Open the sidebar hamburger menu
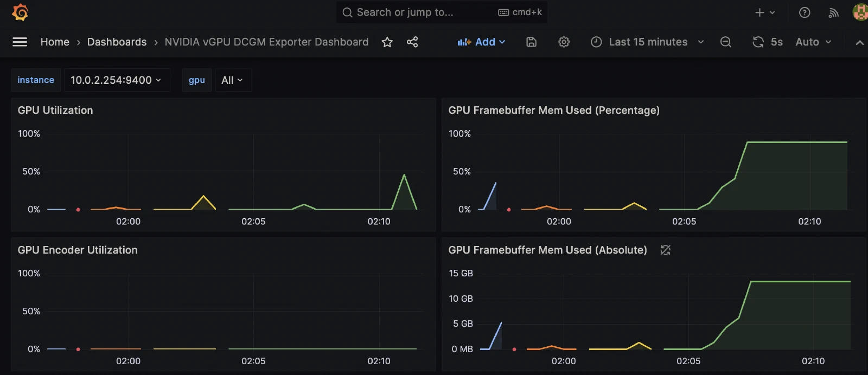Image resolution: width=868 pixels, height=375 pixels. (20, 42)
